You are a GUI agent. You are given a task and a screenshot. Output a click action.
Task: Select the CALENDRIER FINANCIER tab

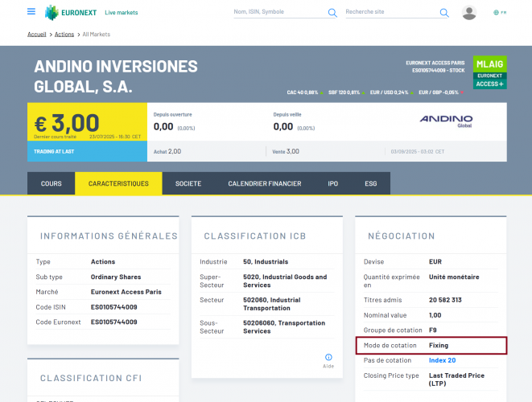tap(264, 183)
